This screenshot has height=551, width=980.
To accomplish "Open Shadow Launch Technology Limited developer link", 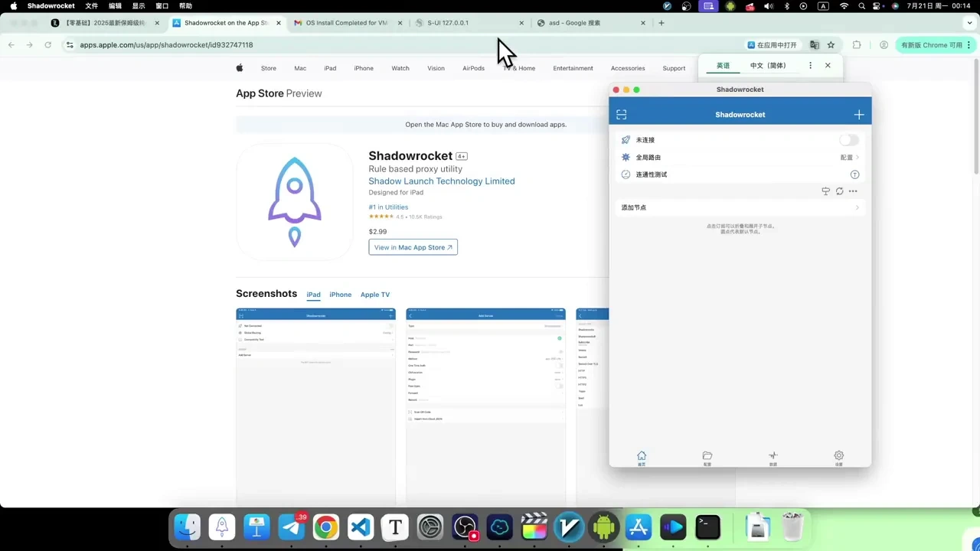I will pos(441,181).
